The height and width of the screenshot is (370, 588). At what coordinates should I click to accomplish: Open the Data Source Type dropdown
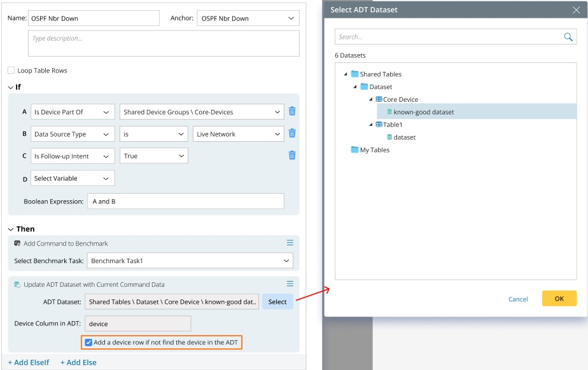coord(73,134)
